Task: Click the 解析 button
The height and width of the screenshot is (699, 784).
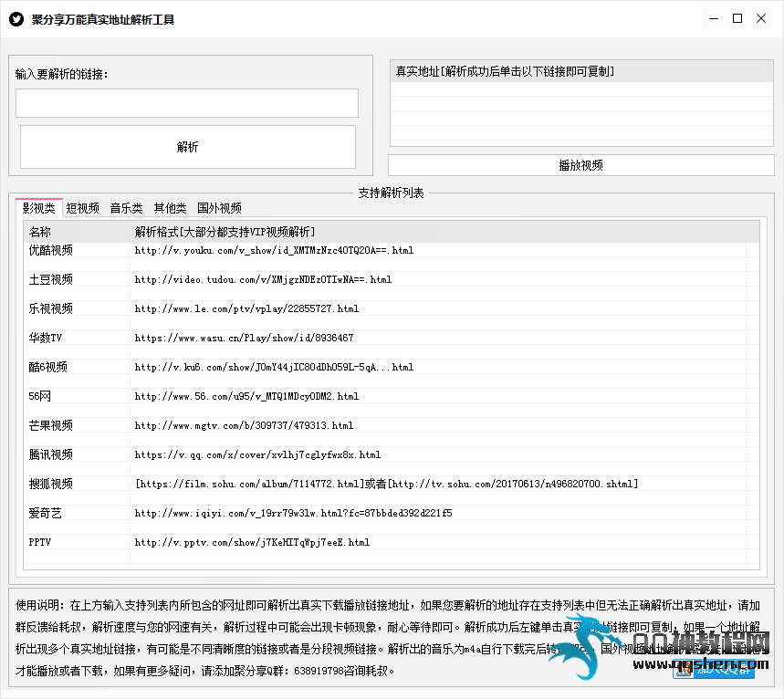Action: 187,147
